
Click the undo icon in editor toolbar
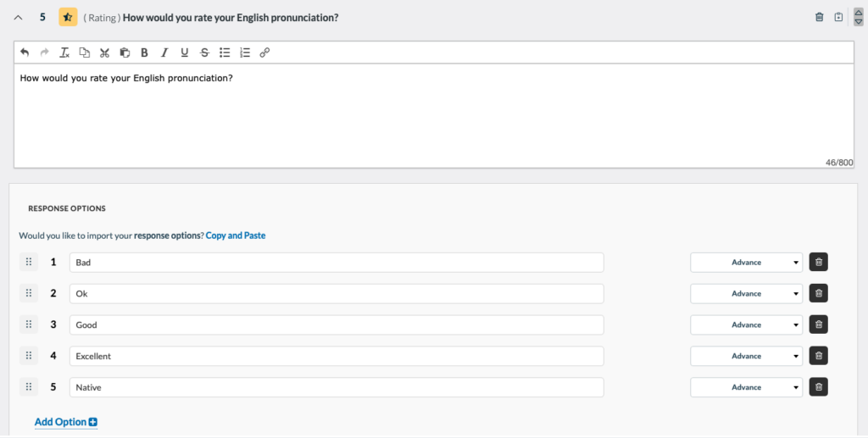pyautogui.click(x=25, y=53)
